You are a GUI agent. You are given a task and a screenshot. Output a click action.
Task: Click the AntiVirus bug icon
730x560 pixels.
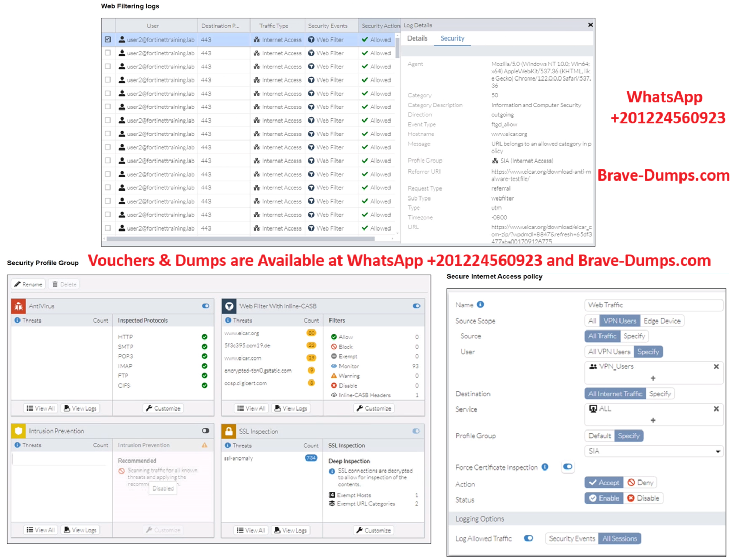pos(18,306)
